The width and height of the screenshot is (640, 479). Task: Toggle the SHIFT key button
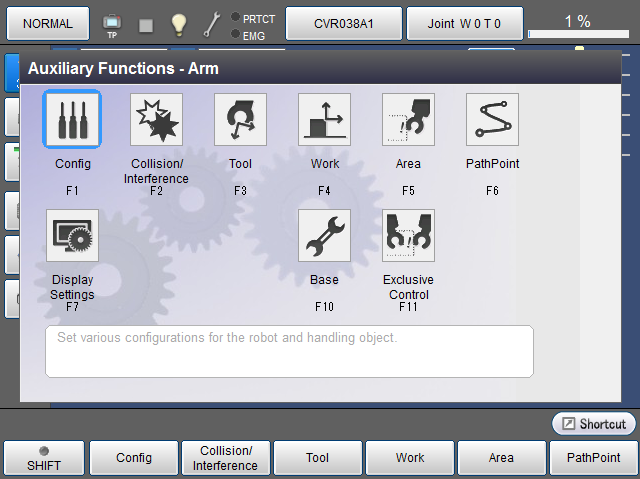pos(44,458)
